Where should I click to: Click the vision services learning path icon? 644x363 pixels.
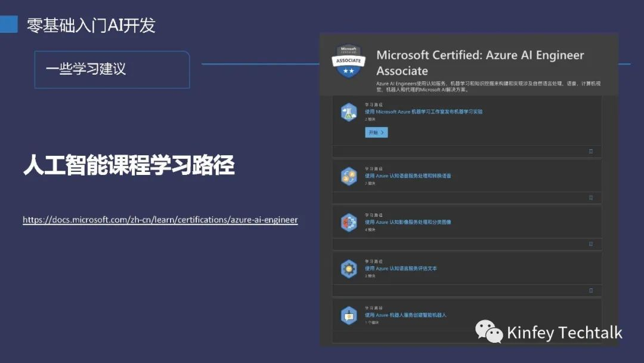[349, 223]
